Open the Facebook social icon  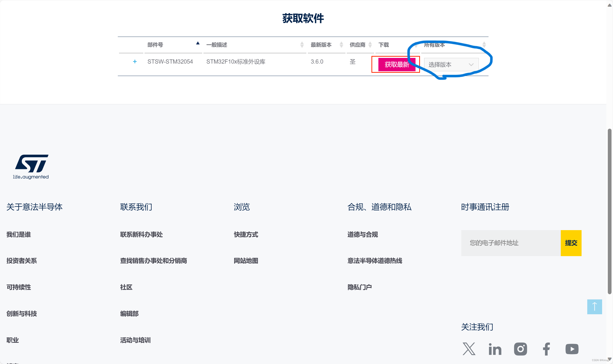[546, 349]
